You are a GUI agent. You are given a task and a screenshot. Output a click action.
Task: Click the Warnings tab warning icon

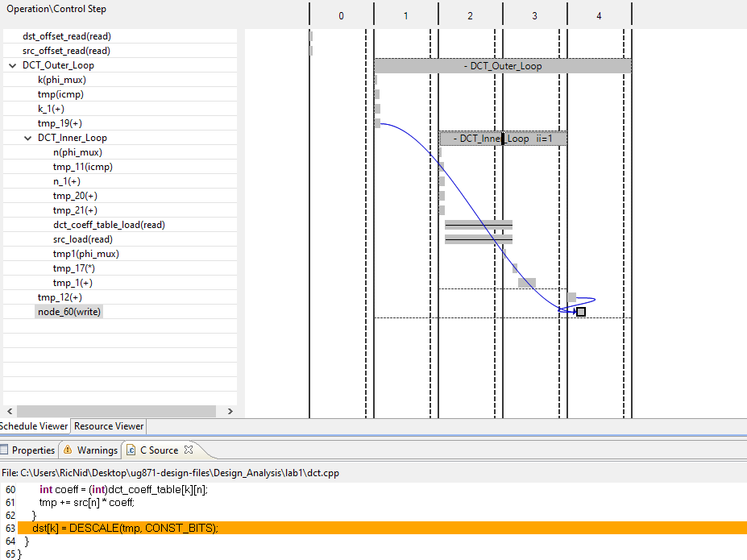[x=68, y=450]
